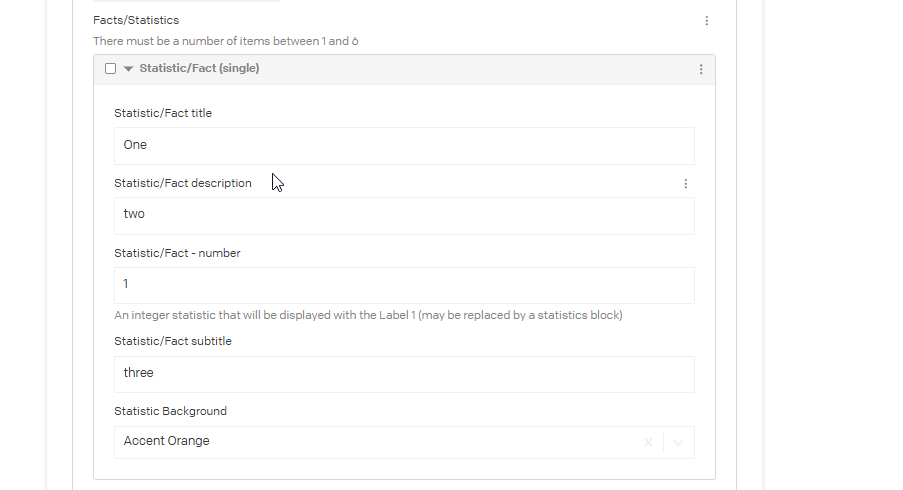The image size is (903, 490).
Task: Click the description field containing "two"
Action: 404,215
